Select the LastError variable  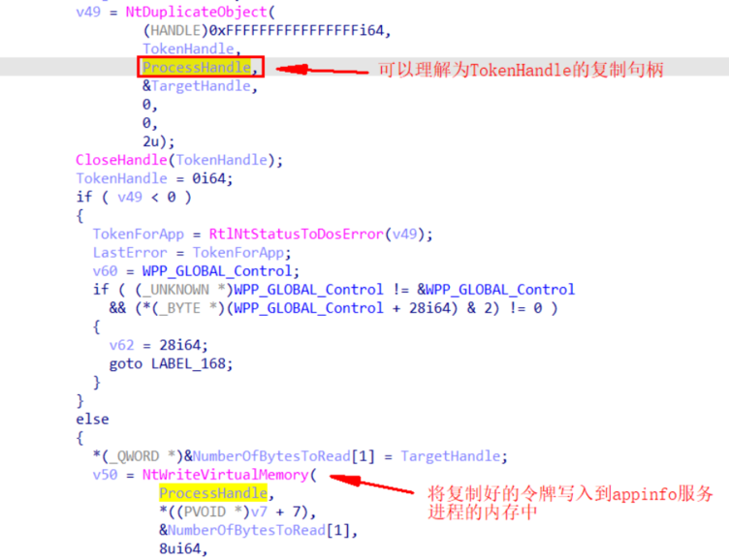[130, 252]
